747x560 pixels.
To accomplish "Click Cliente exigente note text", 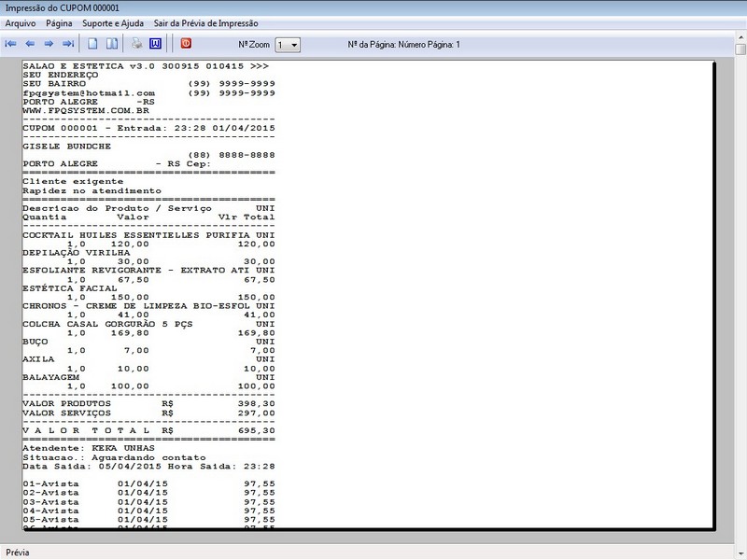I will [x=73, y=181].
